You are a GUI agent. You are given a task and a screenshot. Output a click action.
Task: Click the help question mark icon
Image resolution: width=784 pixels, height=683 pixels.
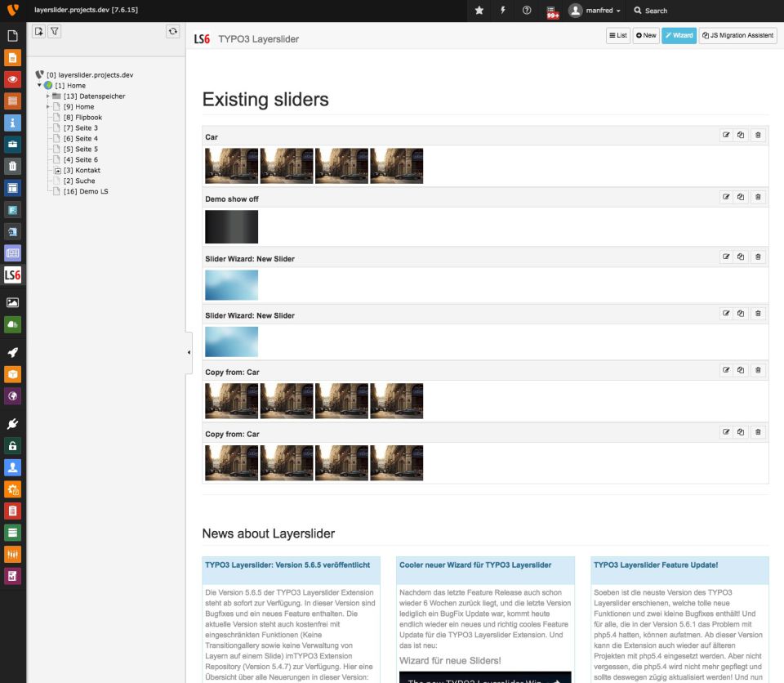(x=527, y=11)
